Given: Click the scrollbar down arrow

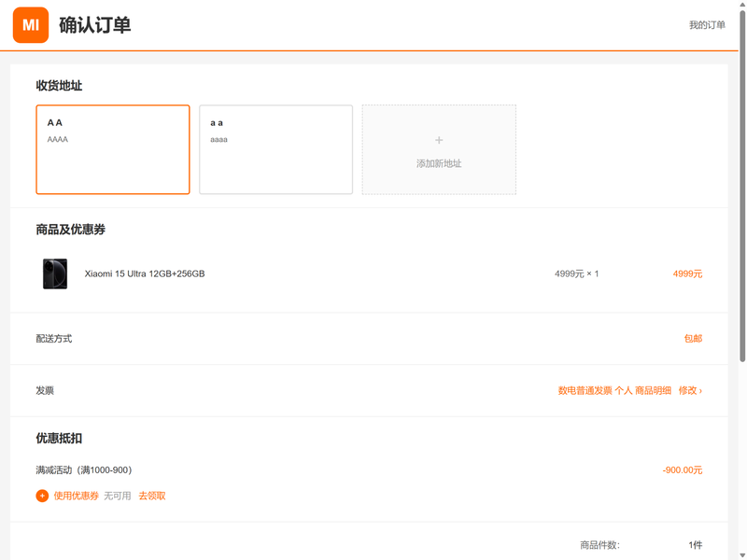Looking at the screenshot, I should pos(742,555).
